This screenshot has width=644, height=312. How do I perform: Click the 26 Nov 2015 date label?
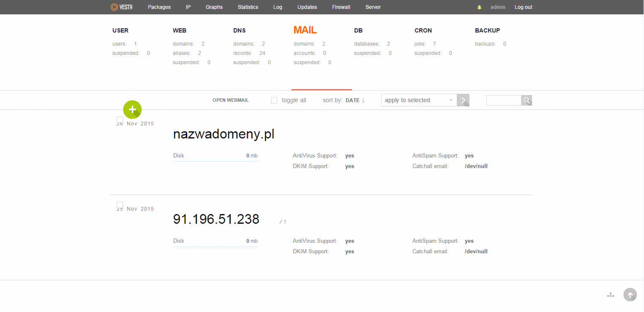135,124
